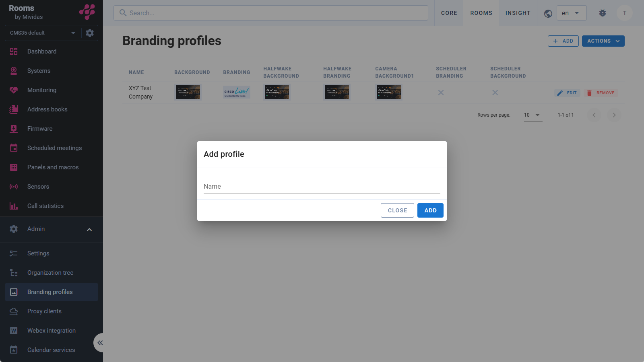Image resolution: width=644 pixels, height=362 pixels.
Task: Click the globe language icon
Action: click(x=548, y=13)
